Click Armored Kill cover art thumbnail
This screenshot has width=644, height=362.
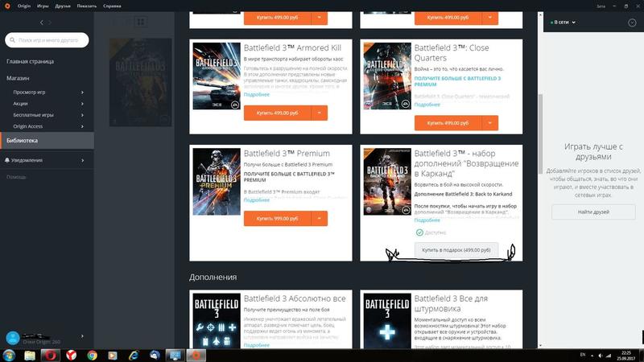217,76
